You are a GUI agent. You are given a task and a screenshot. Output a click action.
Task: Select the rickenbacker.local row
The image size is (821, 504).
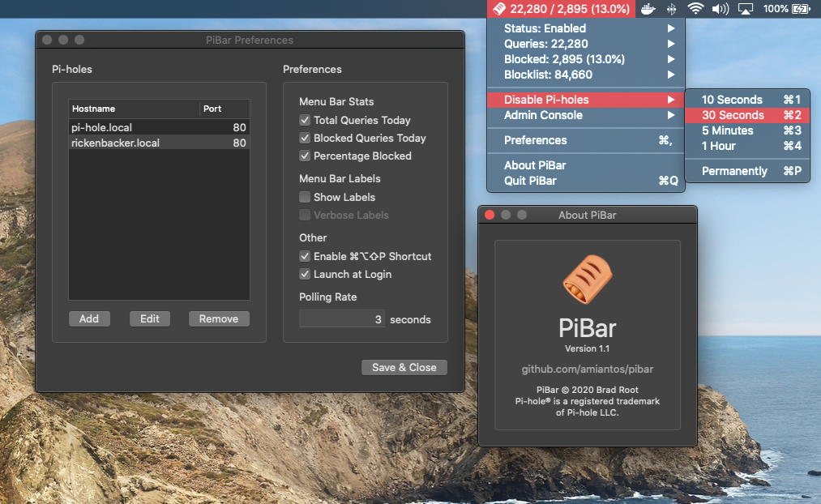click(159, 143)
